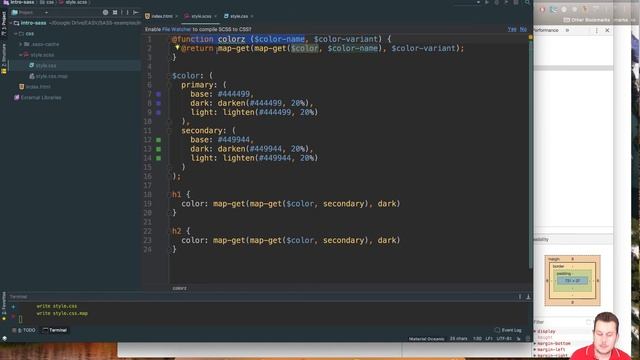
Task: Close the style.css editor tab
Action: point(252,16)
